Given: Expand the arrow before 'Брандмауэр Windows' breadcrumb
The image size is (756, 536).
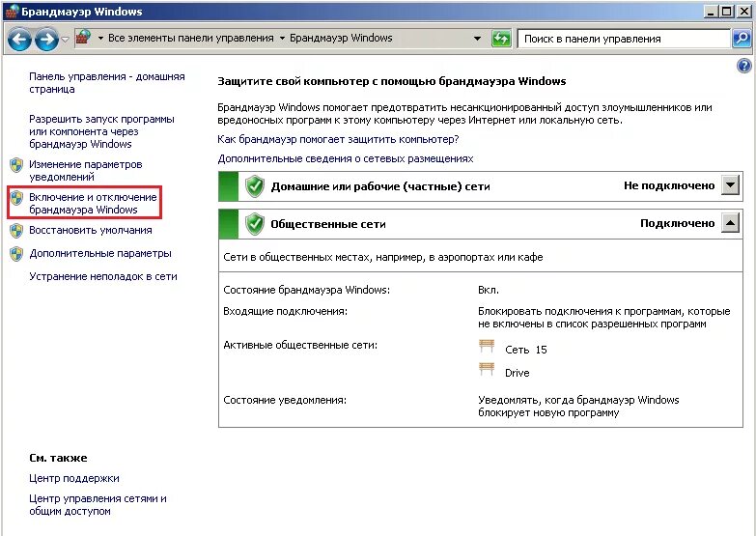Looking at the screenshot, I should (x=282, y=38).
